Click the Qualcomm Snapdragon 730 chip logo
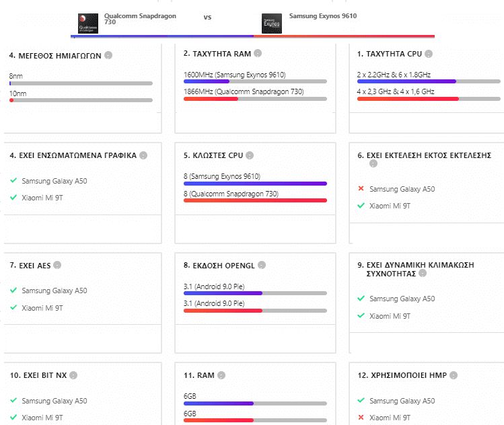This screenshot has width=504, height=425. pyautogui.click(x=88, y=24)
